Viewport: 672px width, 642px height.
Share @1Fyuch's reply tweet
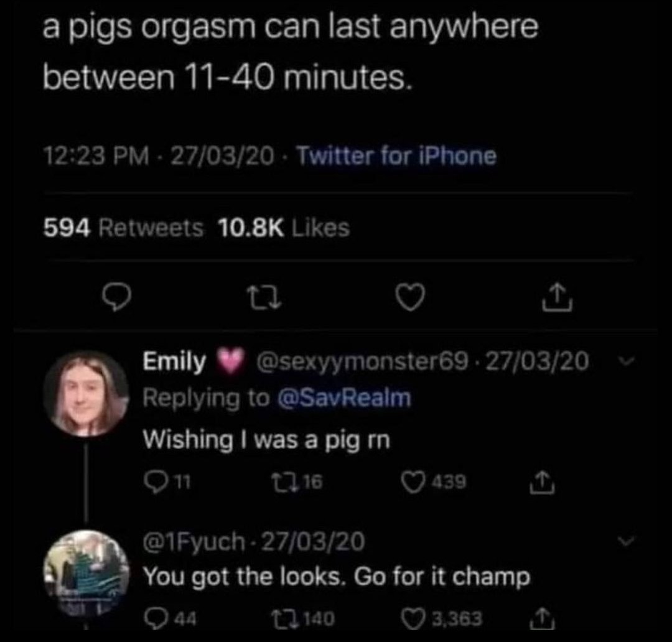coord(538,618)
